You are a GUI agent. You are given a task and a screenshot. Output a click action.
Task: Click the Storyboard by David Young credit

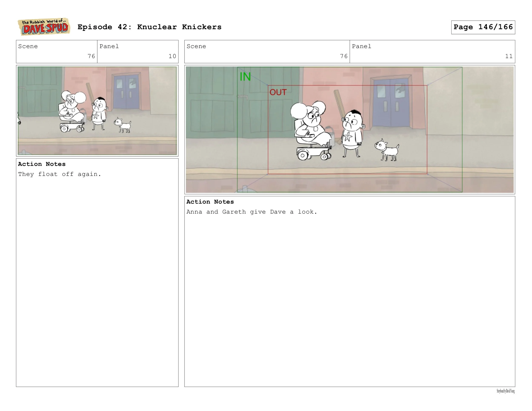pyautogui.click(x=505, y=391)
